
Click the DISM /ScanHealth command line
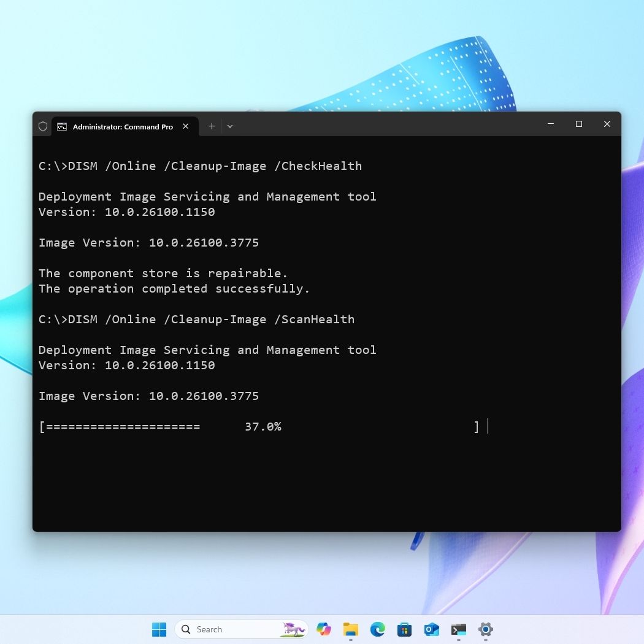tap(197, 319)
